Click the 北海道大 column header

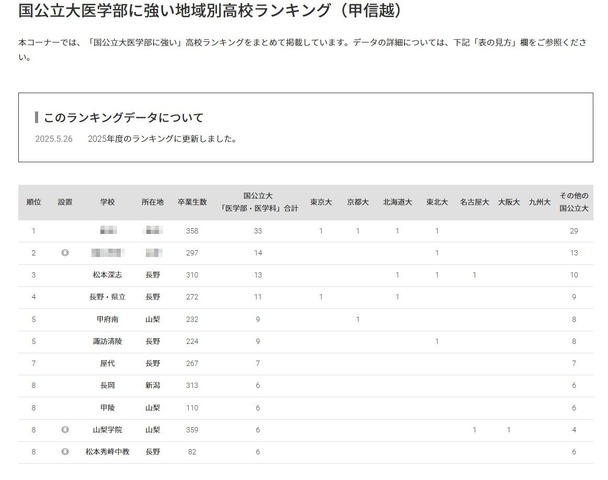coord(397,202)
